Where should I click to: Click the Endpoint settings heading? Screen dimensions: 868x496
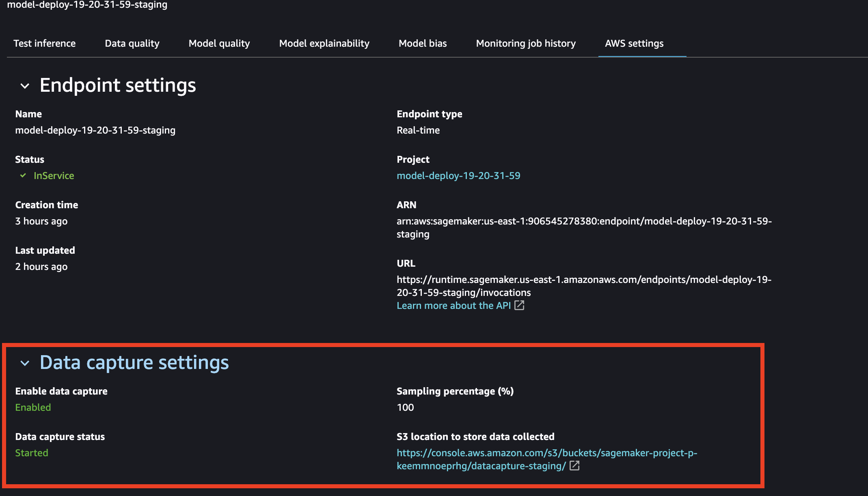(x=118, y=86)
